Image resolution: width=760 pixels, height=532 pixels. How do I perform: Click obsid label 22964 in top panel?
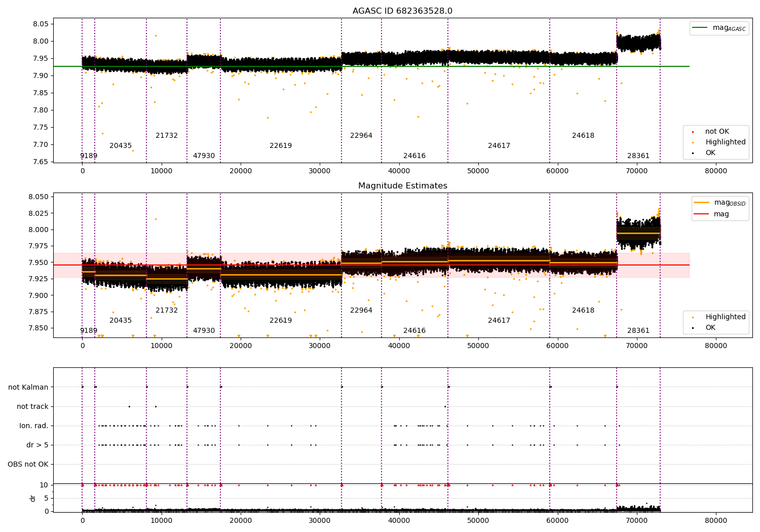(x=361, y=136)
